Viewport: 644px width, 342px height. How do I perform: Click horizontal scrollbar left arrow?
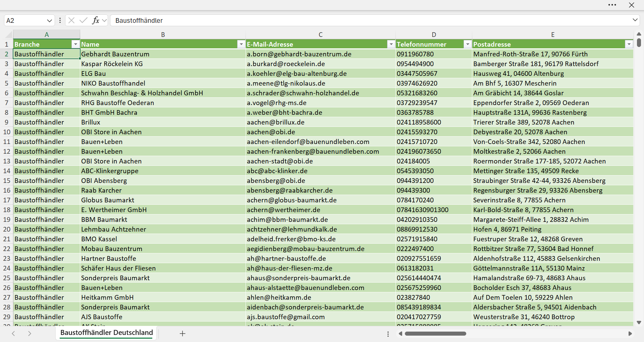[400, 334]
